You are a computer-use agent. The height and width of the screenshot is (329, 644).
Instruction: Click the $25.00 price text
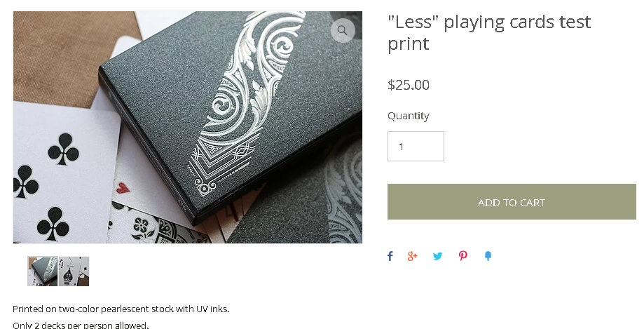tap(409, 85)
